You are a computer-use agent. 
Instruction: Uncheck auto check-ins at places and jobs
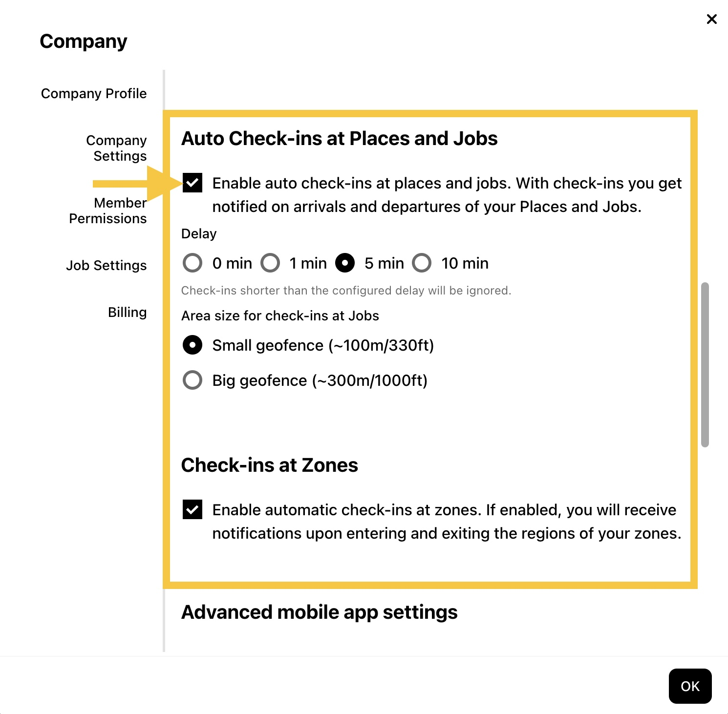[x=193, y=183]
